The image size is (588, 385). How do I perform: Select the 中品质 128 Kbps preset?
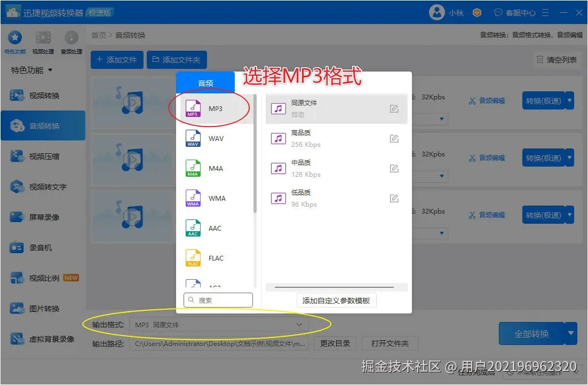point(336,169)
